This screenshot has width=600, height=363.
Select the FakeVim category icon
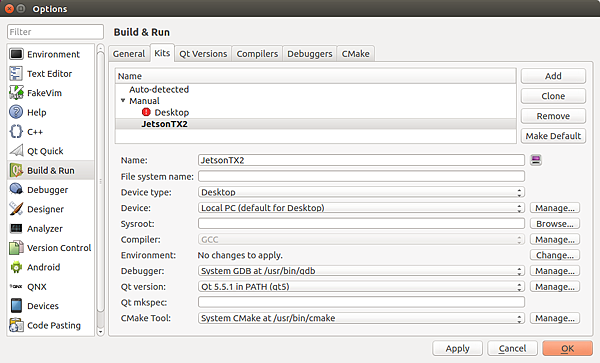(16, 93)
